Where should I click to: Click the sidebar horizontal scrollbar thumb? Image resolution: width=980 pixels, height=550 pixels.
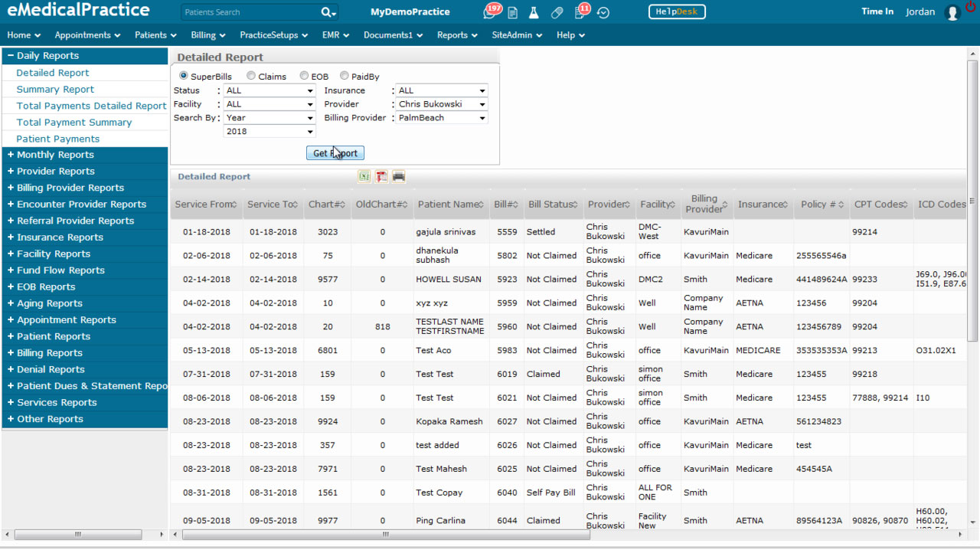[x=78, y=535]
